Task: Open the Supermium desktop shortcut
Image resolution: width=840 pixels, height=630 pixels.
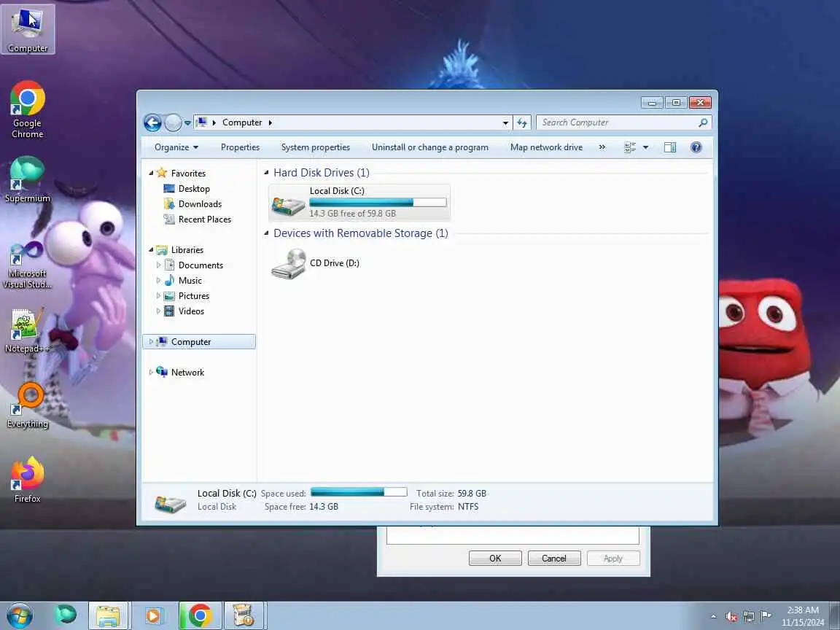Action: click(27, 179)
